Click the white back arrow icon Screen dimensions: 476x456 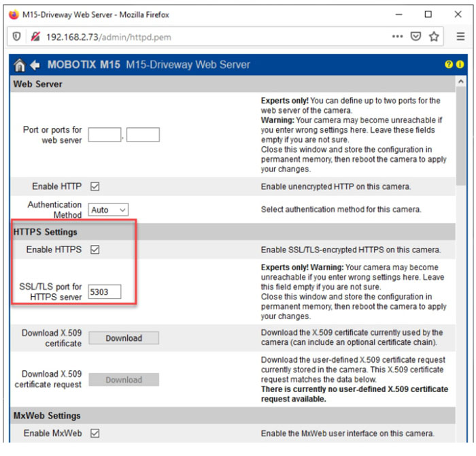[35, 65]
